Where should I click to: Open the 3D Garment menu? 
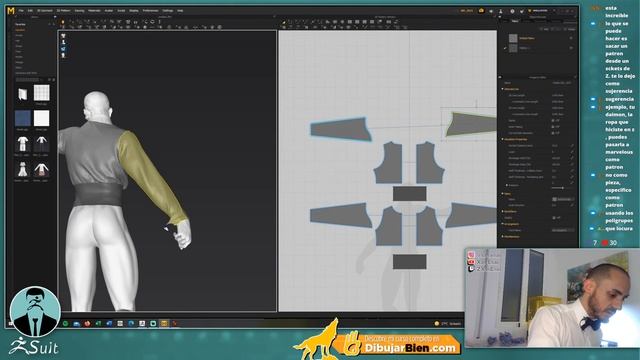(x=45, y=11)
